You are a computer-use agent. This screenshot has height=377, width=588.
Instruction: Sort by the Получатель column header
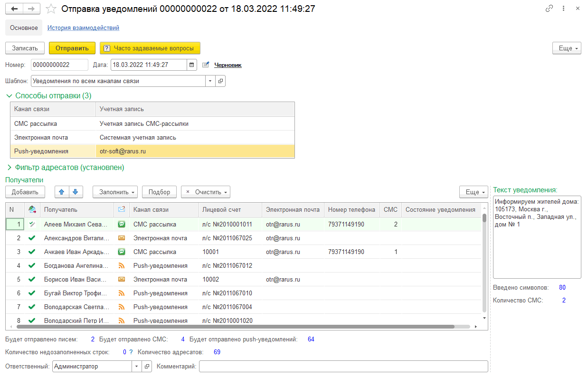click(77, 209)
